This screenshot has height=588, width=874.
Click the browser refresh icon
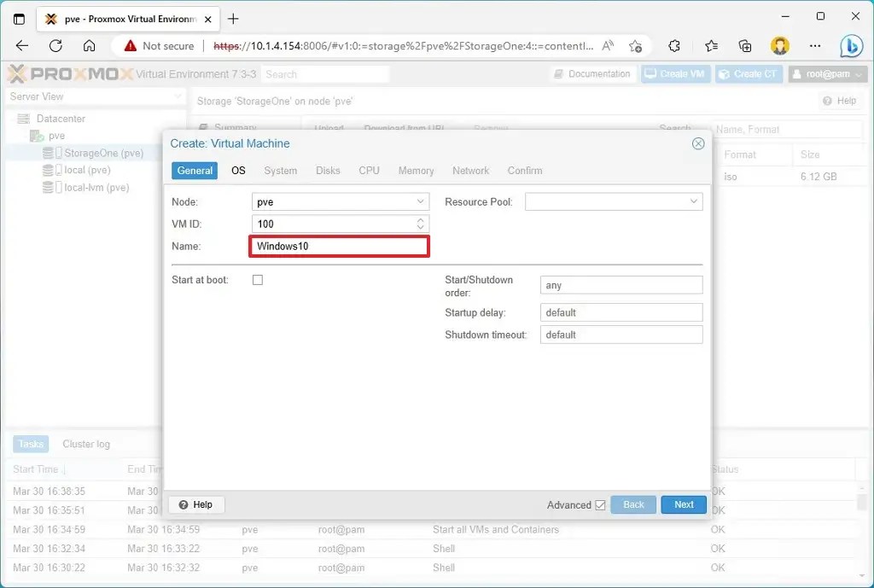click(55, 46)
